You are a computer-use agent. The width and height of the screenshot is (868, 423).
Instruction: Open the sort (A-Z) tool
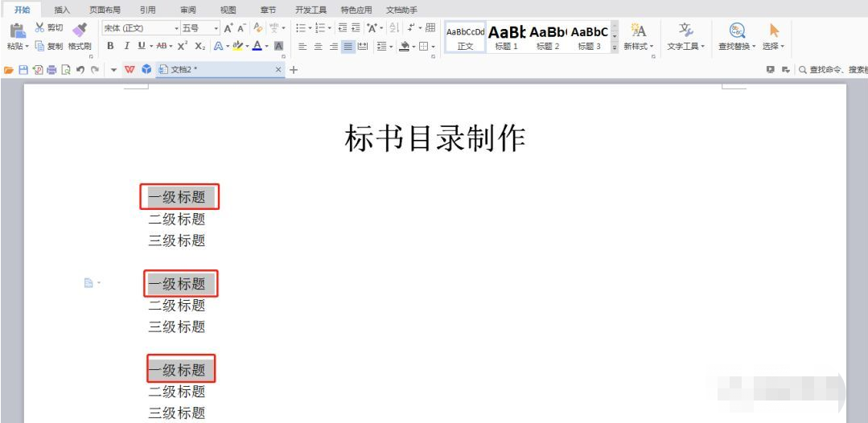pyautogui.click(x=394, y=27)
